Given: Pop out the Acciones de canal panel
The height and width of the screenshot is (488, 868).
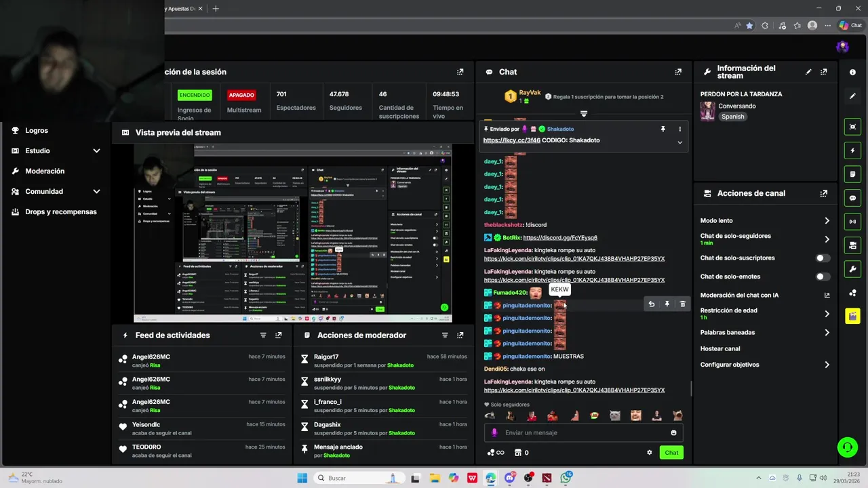Looking at the screenshot, I should pyautogui.click(x=824, y=193).
